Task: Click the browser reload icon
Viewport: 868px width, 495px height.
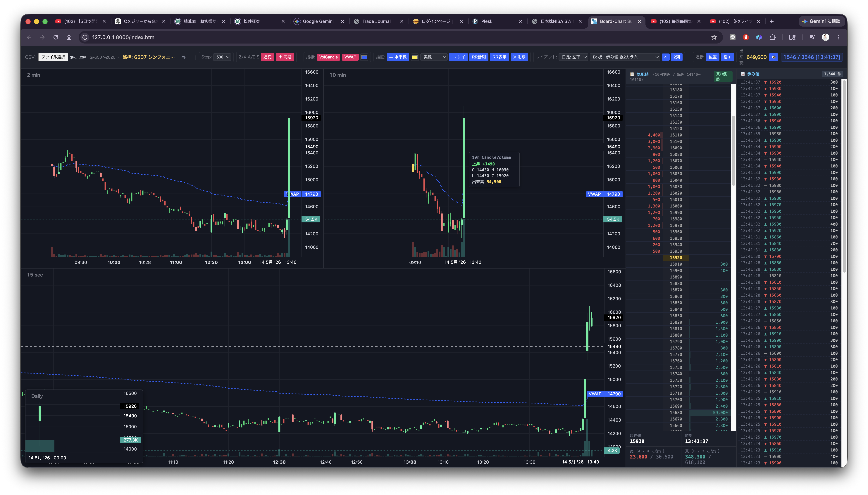Action: coord(56,37)
